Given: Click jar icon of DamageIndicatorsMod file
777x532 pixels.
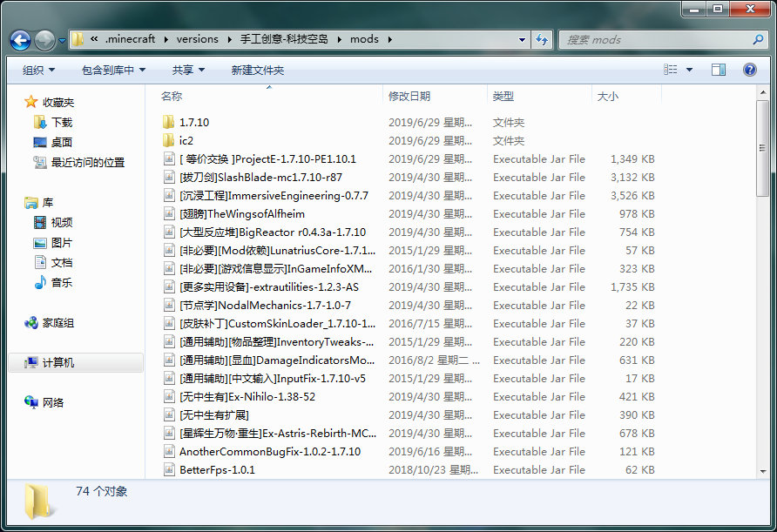Looking at the screenshot, I should click(169, 360).
